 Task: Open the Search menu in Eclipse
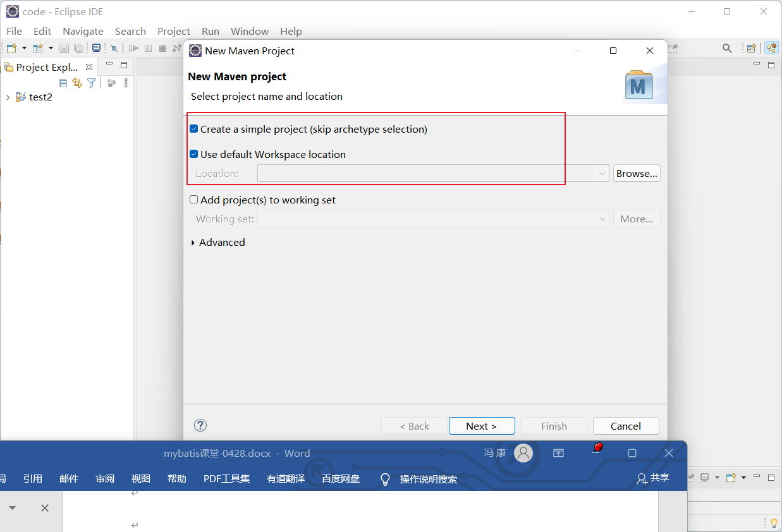[x=130, y=31]
